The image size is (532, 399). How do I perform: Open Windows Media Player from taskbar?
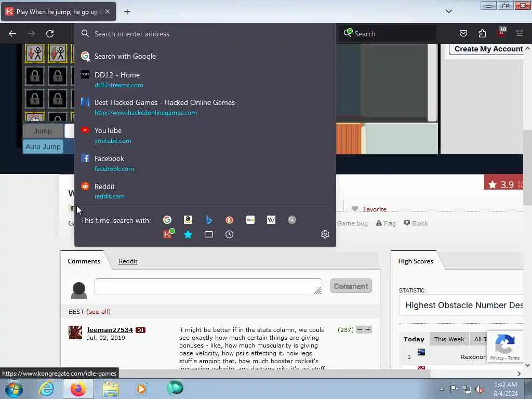coord(141,389)
